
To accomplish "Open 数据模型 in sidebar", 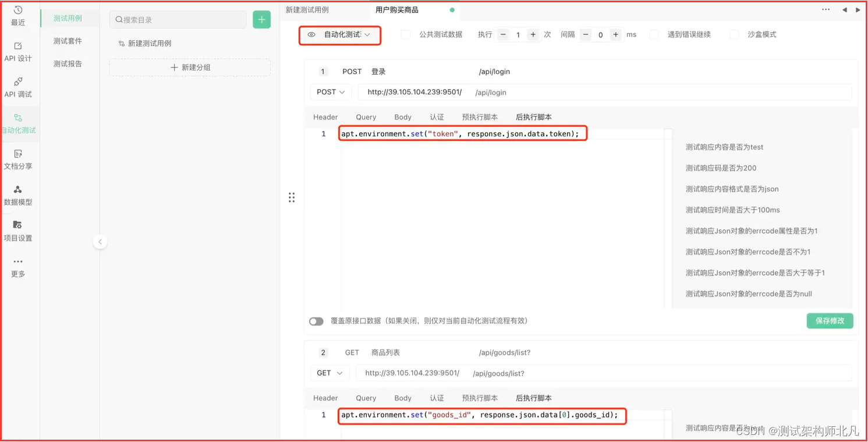I will pyautogui.click(x=18, y=196).
